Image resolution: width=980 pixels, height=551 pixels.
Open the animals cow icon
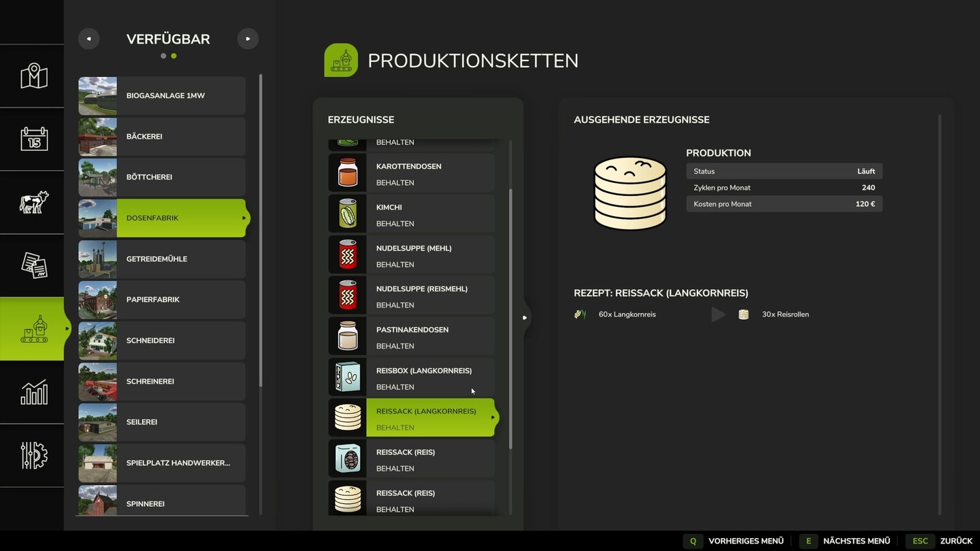click(x=33, y=202)
